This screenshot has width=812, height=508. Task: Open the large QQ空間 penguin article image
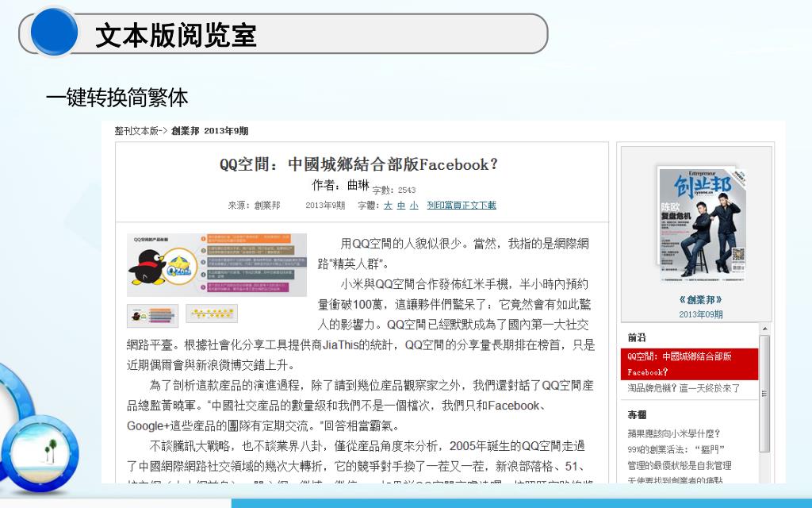click(217, 265)
